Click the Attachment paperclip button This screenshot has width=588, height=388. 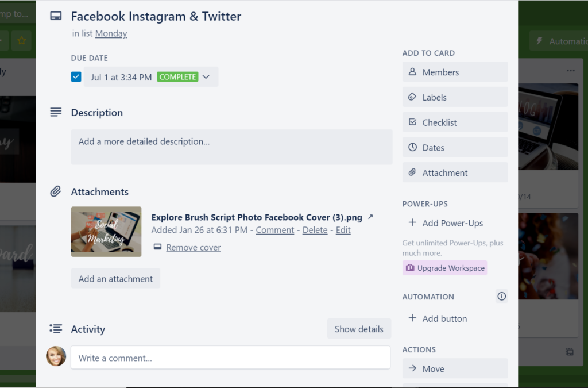(455, 172)
